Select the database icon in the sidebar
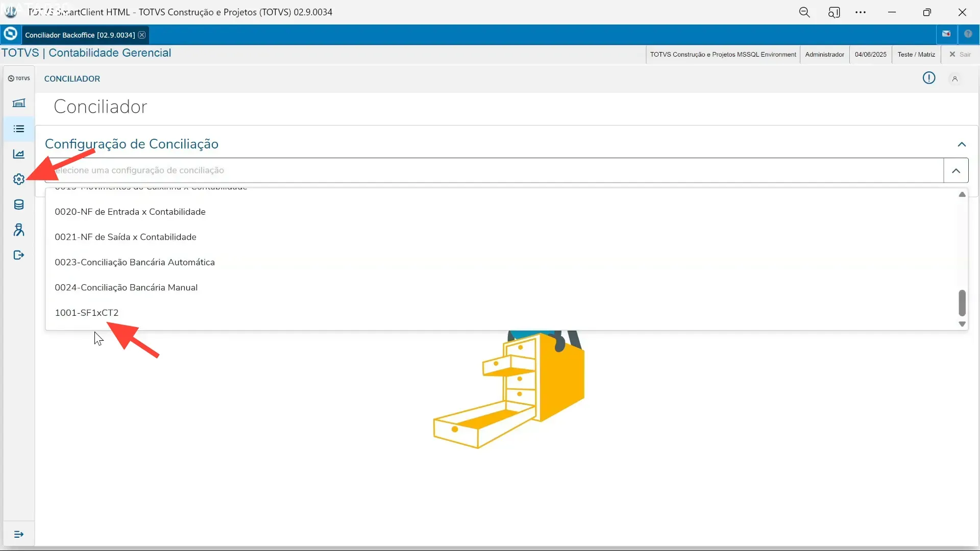The height and width of the screenshot is (551, 980). (x=18, y=205)
